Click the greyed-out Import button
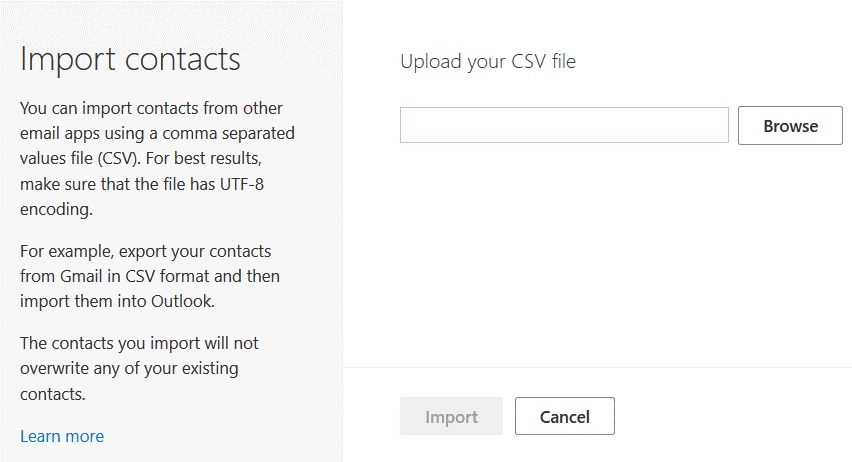This screenshot has height=462, width=852. 451,417
